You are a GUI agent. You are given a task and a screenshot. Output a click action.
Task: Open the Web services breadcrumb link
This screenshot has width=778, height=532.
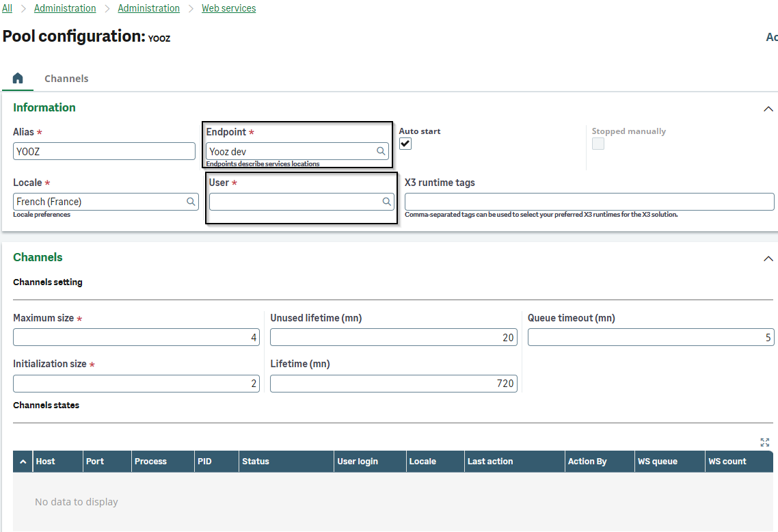pos(229,8)
